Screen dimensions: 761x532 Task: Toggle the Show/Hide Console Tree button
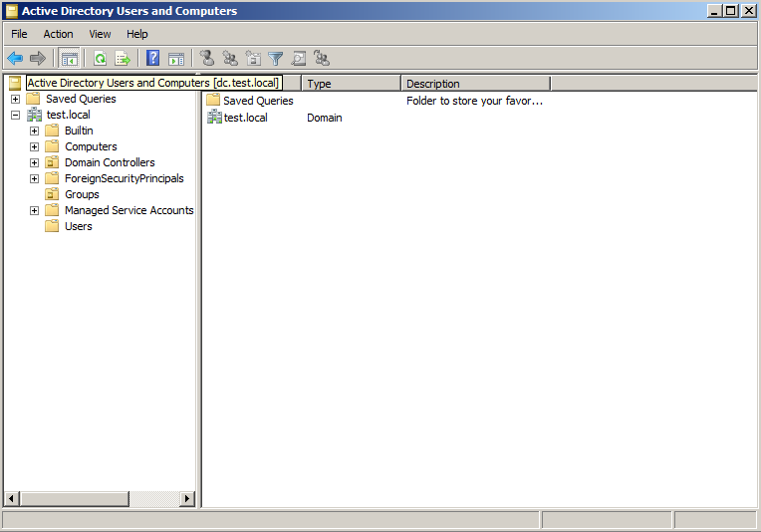point(69,59)
